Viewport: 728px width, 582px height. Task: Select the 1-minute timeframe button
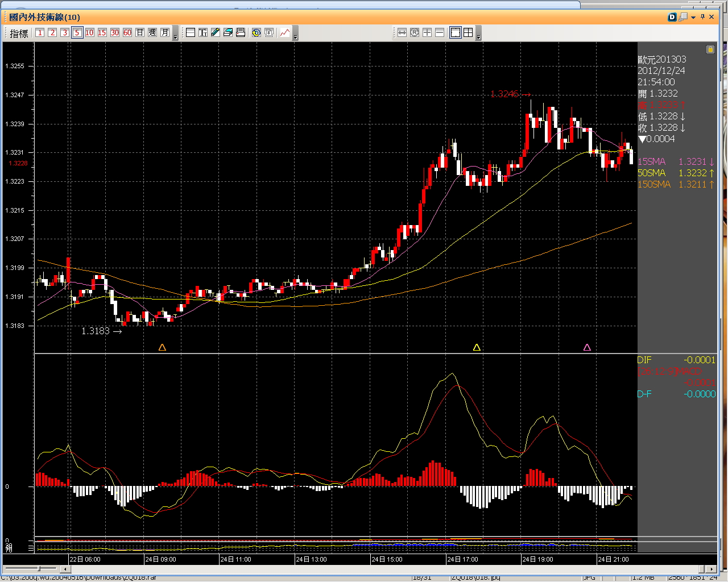tap(40, 33)
